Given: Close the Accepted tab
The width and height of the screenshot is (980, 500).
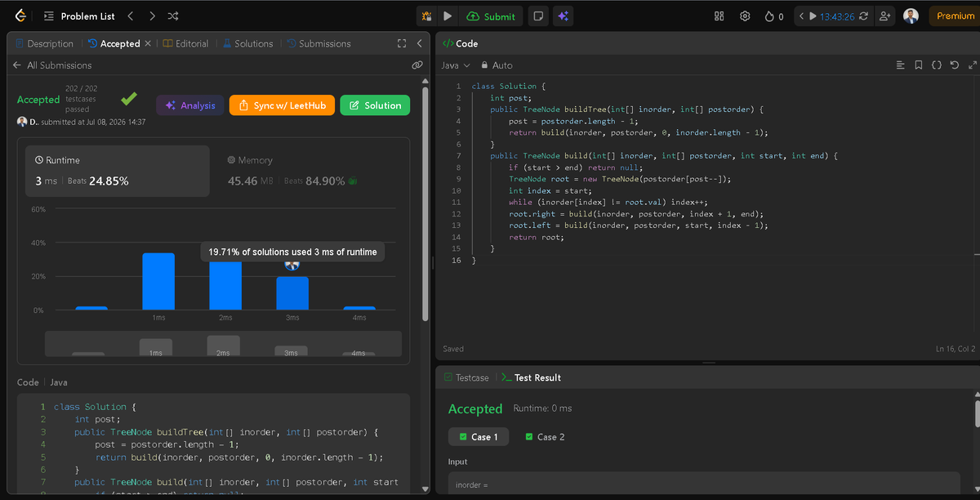Looking at the screenshot, I should pos(148,43).
